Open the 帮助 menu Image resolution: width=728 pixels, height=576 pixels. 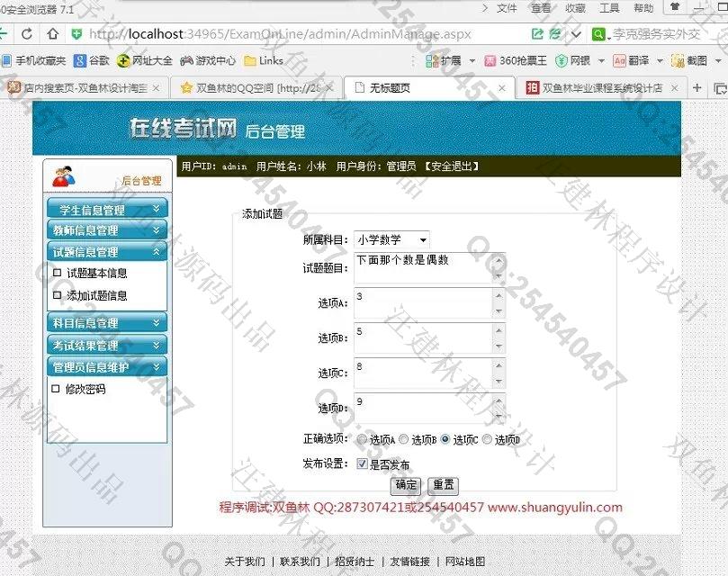(643, 8)
